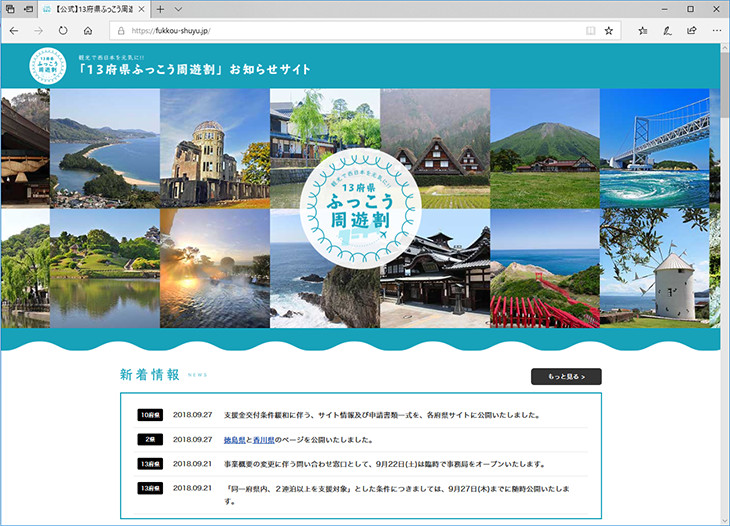This screenshot has width=730, height=526.
Task: Click the browser Back arrow
Action: pyautogui.click(x=14, y=31)
